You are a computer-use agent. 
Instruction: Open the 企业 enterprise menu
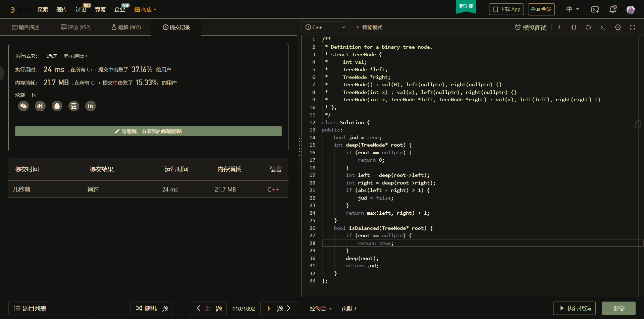click(120, 9)
